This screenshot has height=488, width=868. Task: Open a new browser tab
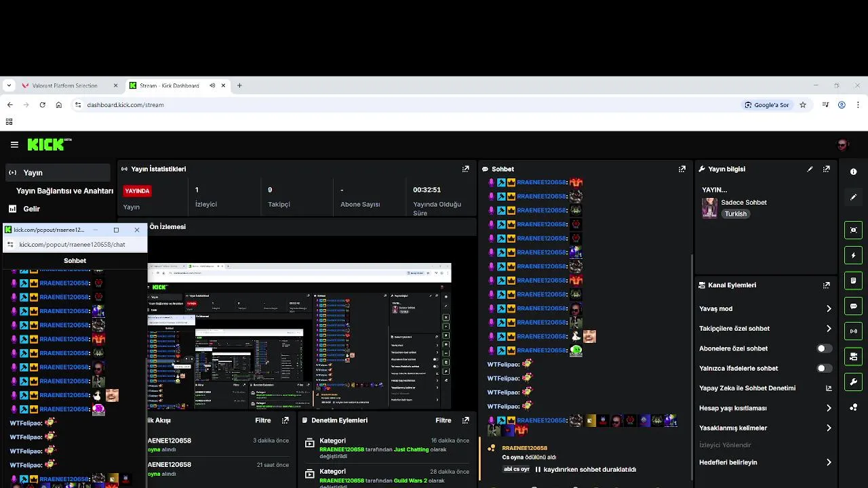coord(239,85)
